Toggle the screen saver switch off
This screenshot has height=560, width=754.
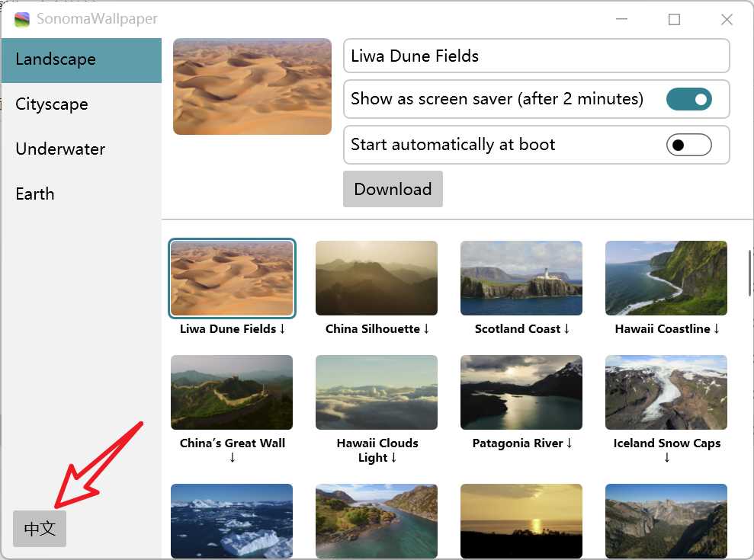click(688, 99)
